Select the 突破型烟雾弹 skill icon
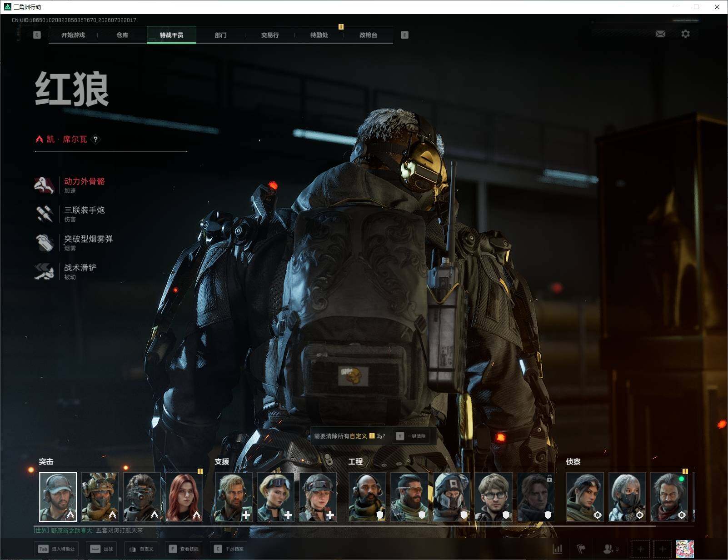The height and width of the screenshot is (560, 728). coord(45,242)
